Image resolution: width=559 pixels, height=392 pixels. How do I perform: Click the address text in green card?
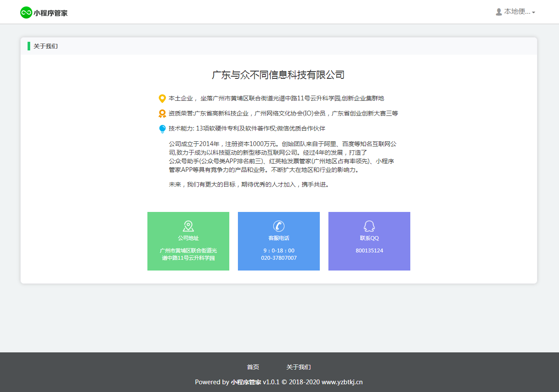[x=188, y=254]
